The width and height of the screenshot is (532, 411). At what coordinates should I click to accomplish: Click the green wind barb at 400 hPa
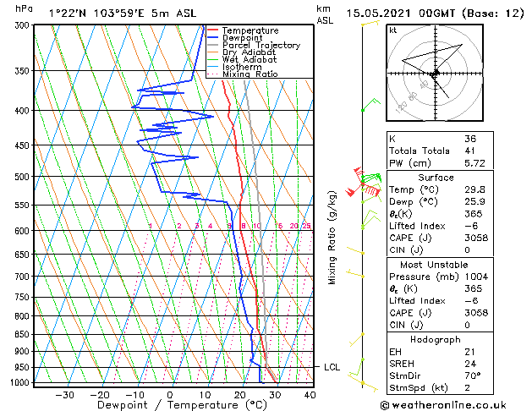pos(370,105)
